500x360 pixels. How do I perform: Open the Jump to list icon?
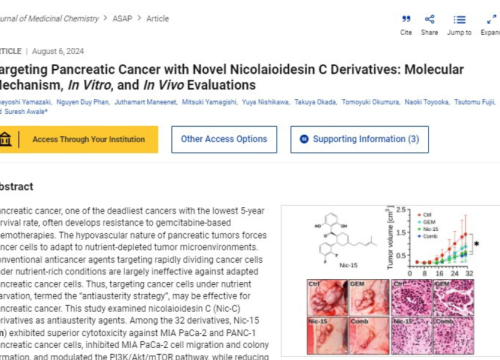point(459,20)
